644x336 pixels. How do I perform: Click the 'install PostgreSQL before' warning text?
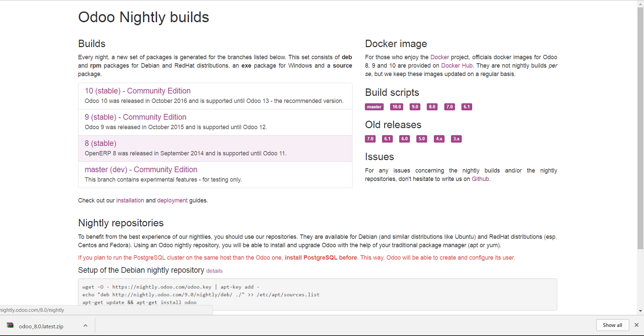tap(321, 258)
